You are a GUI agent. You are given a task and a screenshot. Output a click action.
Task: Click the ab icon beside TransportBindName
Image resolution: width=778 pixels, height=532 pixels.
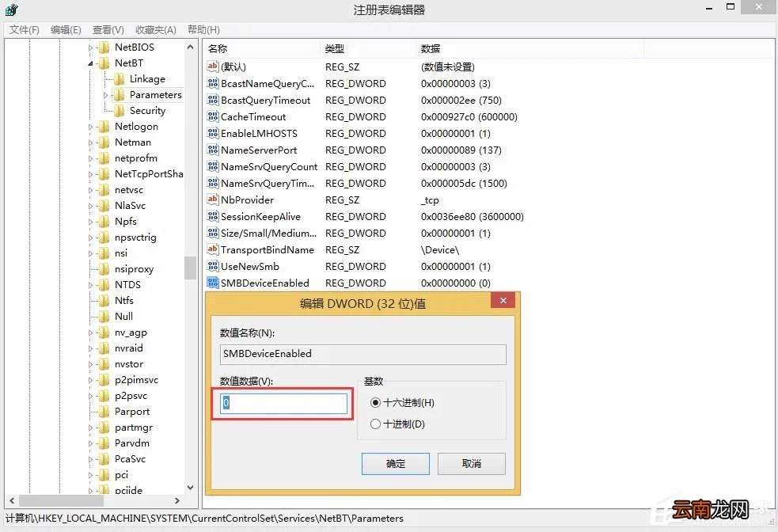[x=211, y=249]
